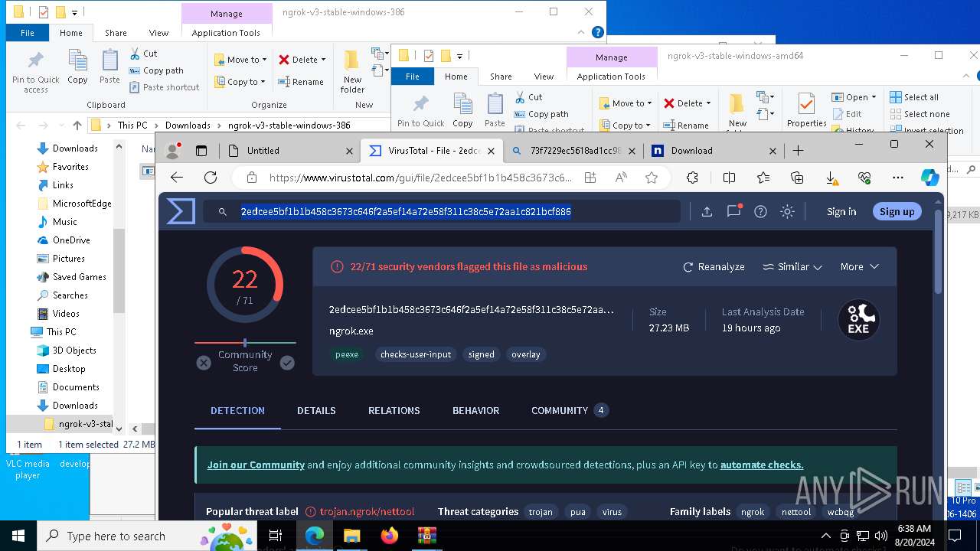Image resolution: width=980 pixels, height=551 pixels.
Task: Click the Sign in link
Action: point(841,212)
